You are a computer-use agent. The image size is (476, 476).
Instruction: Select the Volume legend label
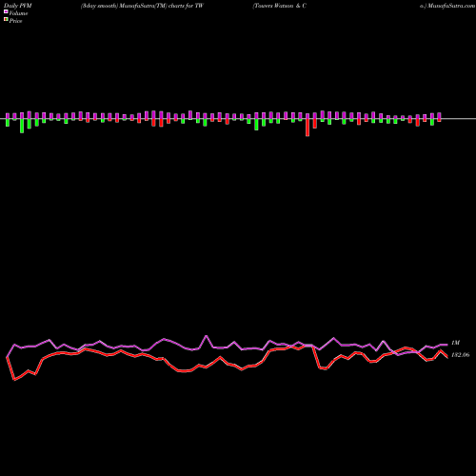[18, 13]
